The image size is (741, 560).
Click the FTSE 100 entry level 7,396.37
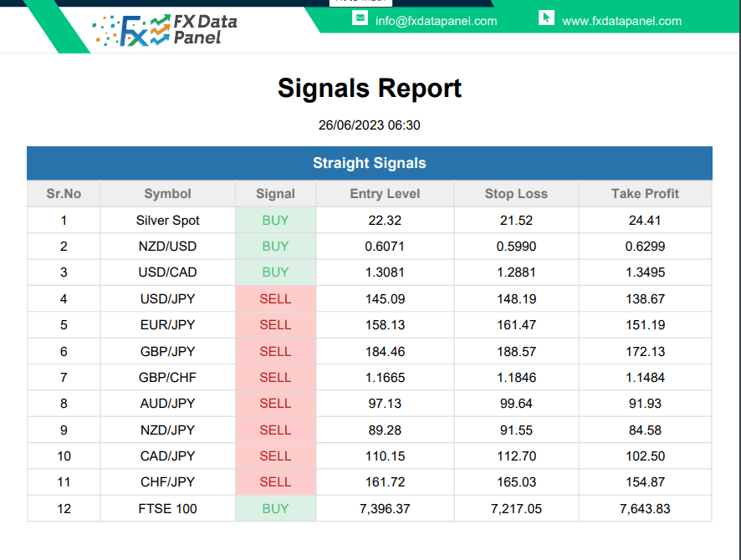click(385, 508)
